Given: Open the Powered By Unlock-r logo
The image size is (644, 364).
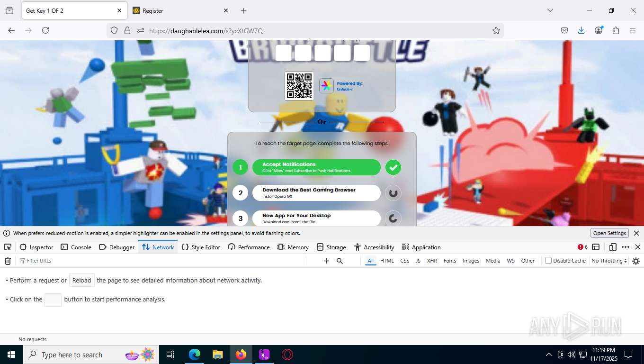Looking at the screenshot, I should click(x=326, y=86).
